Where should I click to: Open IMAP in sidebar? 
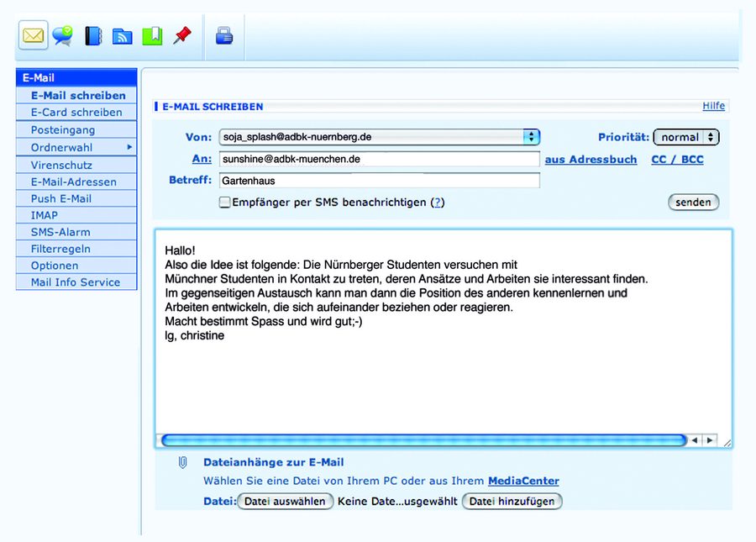click(76, 215)
